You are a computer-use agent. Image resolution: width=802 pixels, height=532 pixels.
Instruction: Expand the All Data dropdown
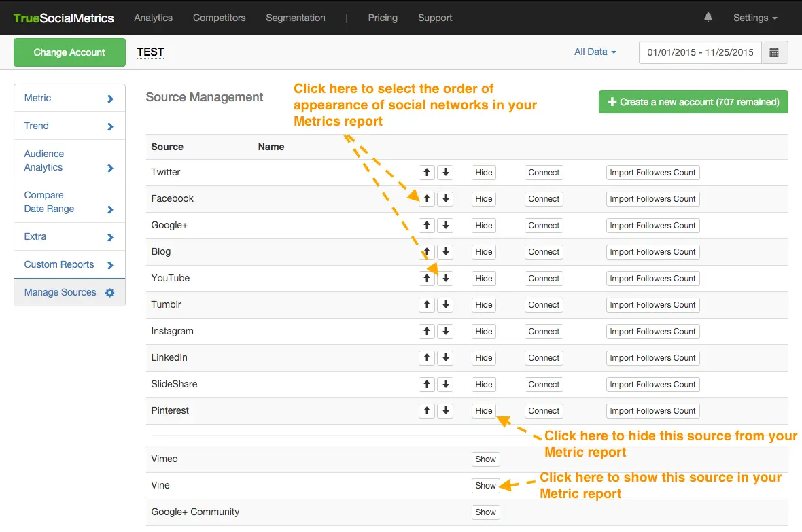595,52
